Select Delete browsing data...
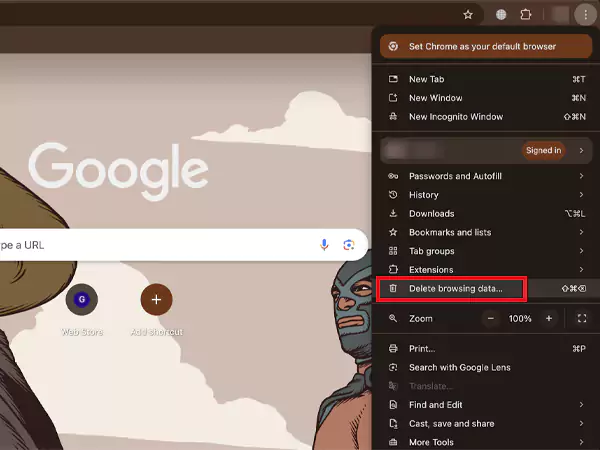This screenshot has width=600, height=450. (x=486, y=289)
